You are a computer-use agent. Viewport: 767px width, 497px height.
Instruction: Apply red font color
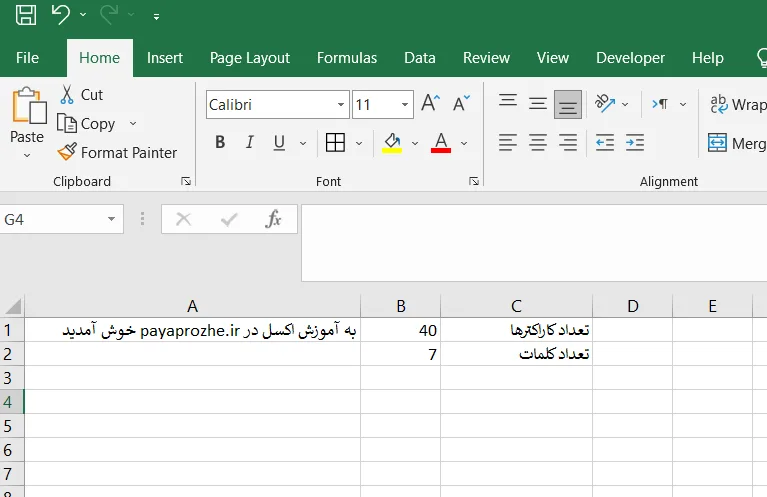441,142
